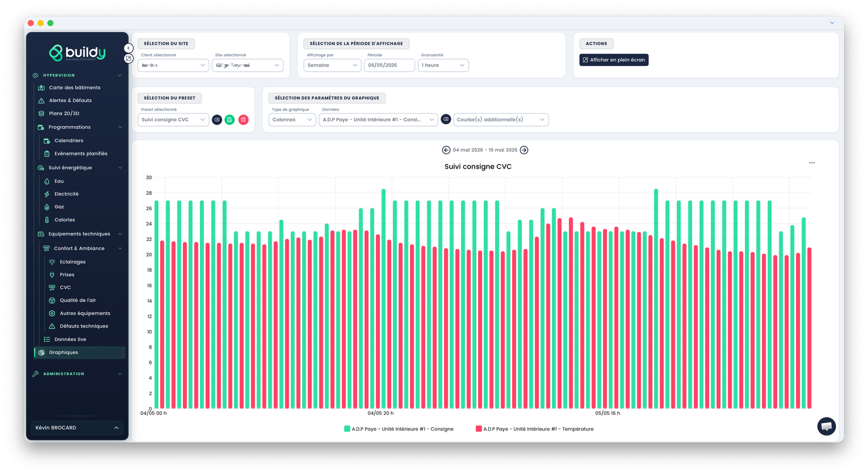
Task: Open CVC equipment page
Action: tap(65, 287)
